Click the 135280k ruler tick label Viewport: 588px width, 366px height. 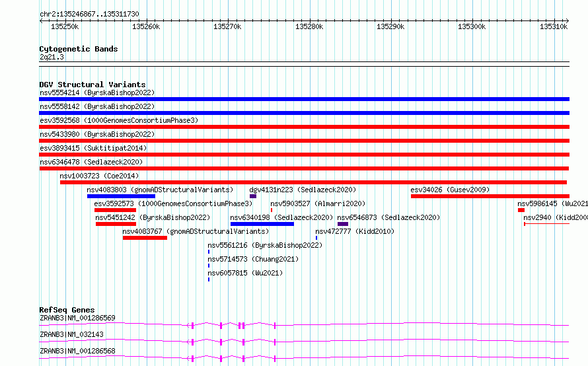pyautogui.click(x=309, y=26)
